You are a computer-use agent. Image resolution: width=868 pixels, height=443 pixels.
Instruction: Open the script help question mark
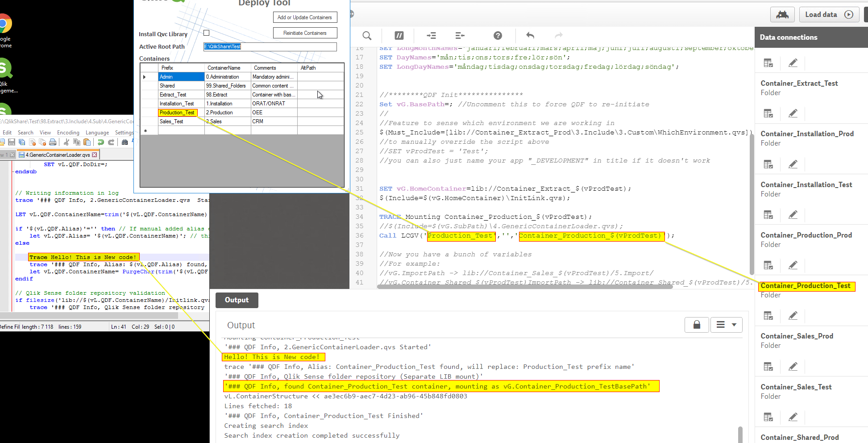tap(498, 36)
